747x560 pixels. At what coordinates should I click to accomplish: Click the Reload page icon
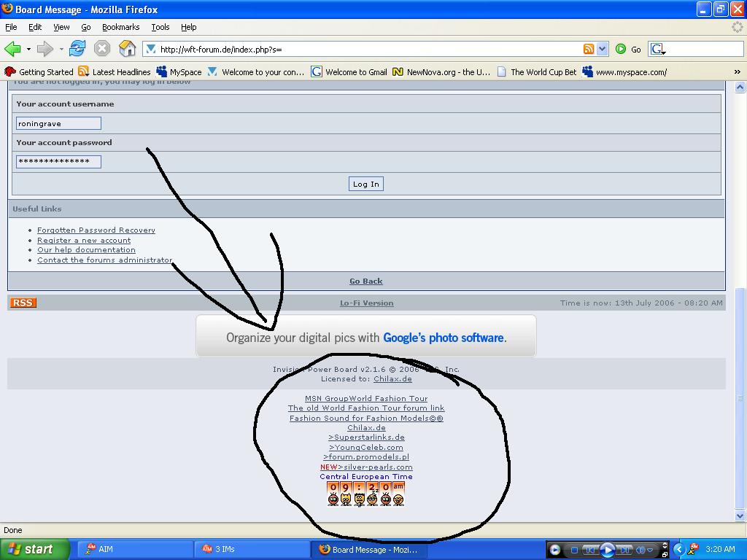(77, 49)
